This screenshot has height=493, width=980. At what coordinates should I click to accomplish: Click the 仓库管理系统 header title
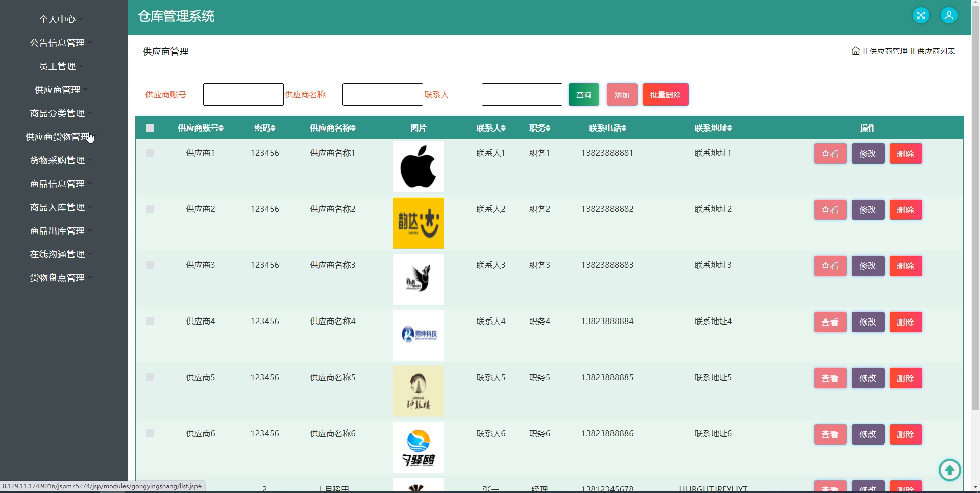pos(176,16)
